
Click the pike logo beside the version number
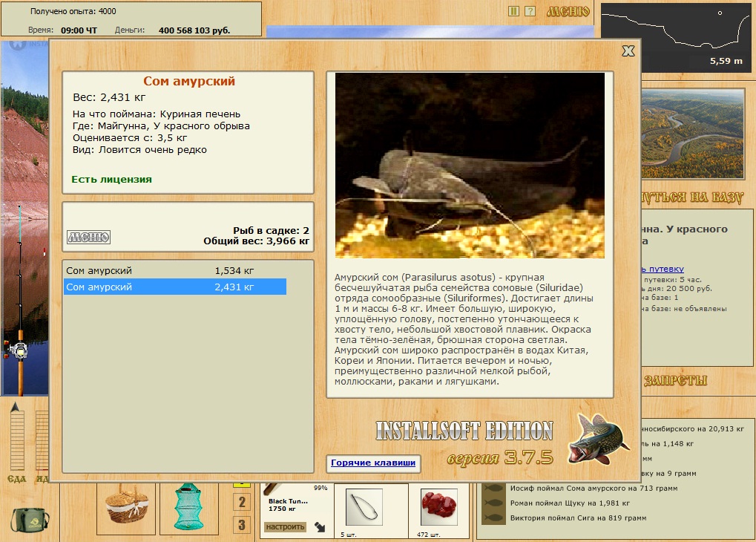[598, 440]
